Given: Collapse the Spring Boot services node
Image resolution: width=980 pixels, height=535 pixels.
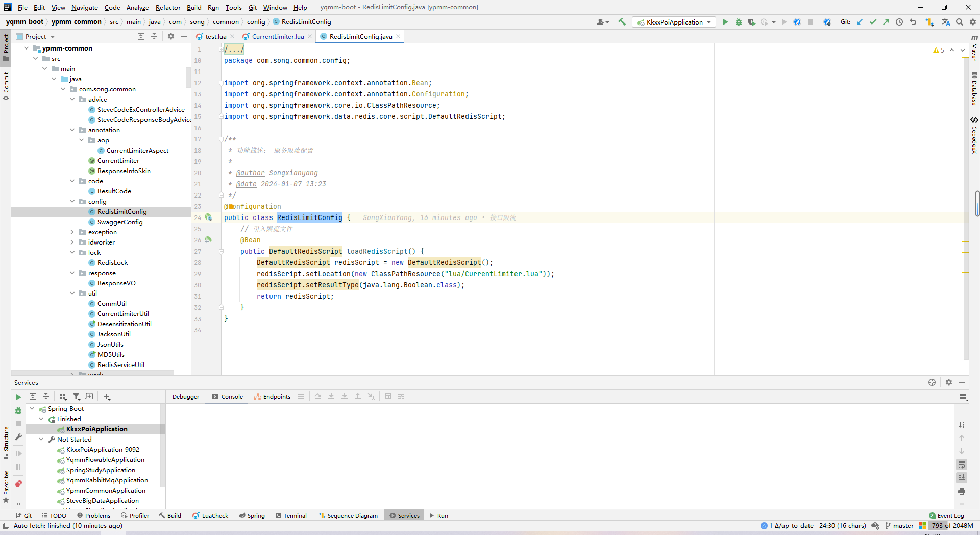Looking at the screenshot, I should 32,408.
